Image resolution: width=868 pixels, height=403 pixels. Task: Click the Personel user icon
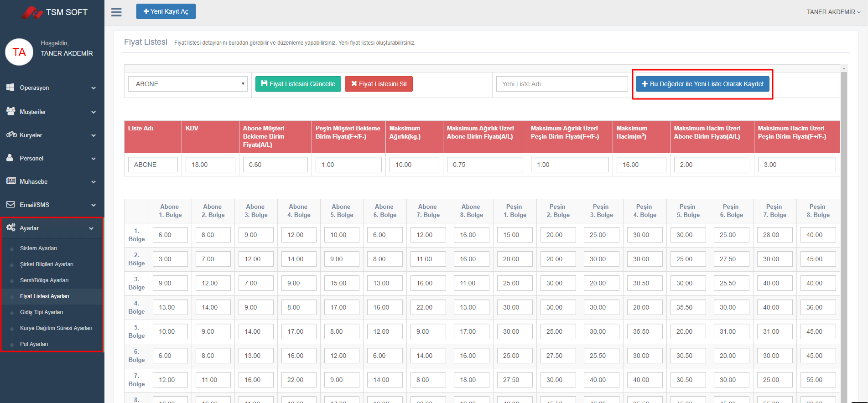[10, 158]
